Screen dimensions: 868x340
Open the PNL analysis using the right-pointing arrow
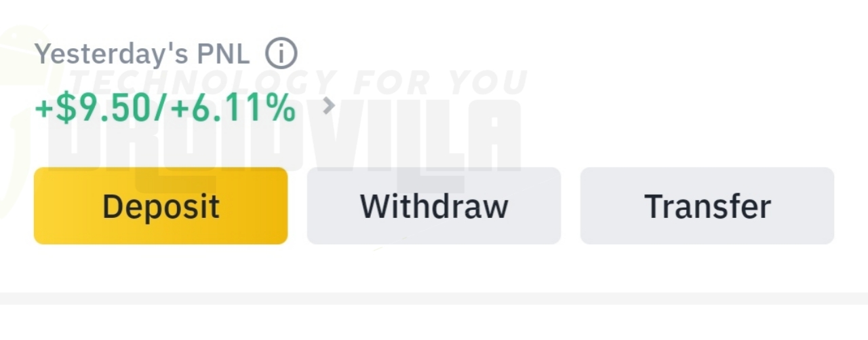point(329,106)
